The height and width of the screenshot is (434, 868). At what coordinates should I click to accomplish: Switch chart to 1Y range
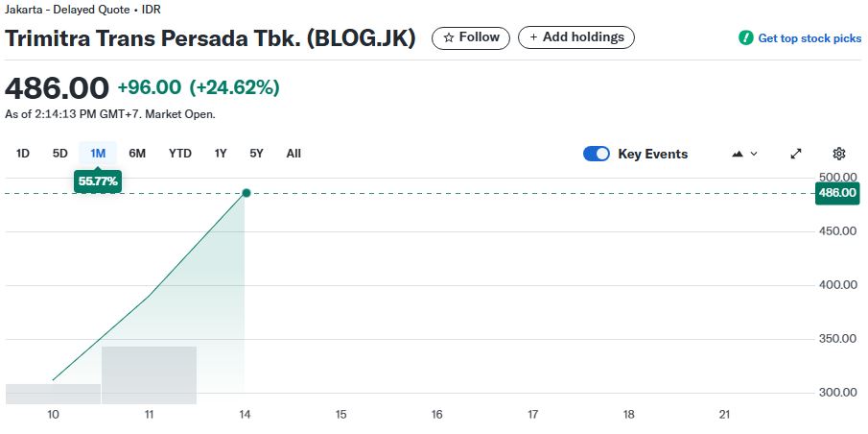tap(221, 154)
